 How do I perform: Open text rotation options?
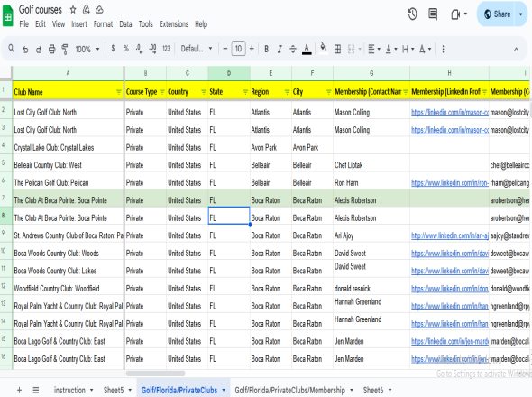pyautogui.click(x=425, y=50)
